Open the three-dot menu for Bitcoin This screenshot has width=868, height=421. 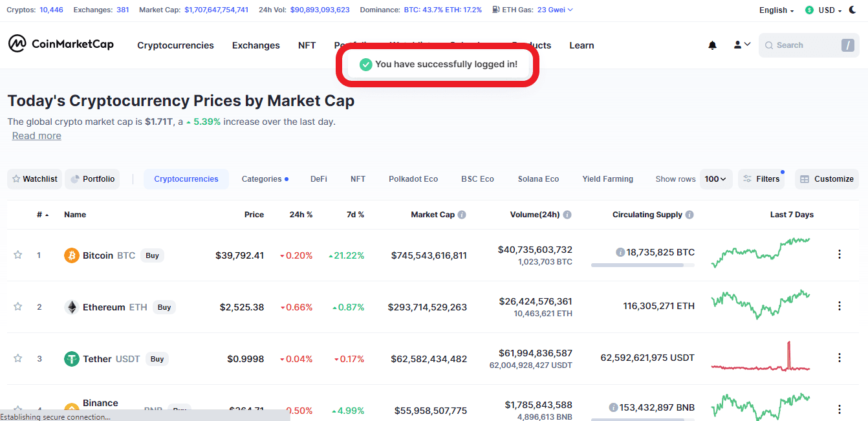point(840,254)
